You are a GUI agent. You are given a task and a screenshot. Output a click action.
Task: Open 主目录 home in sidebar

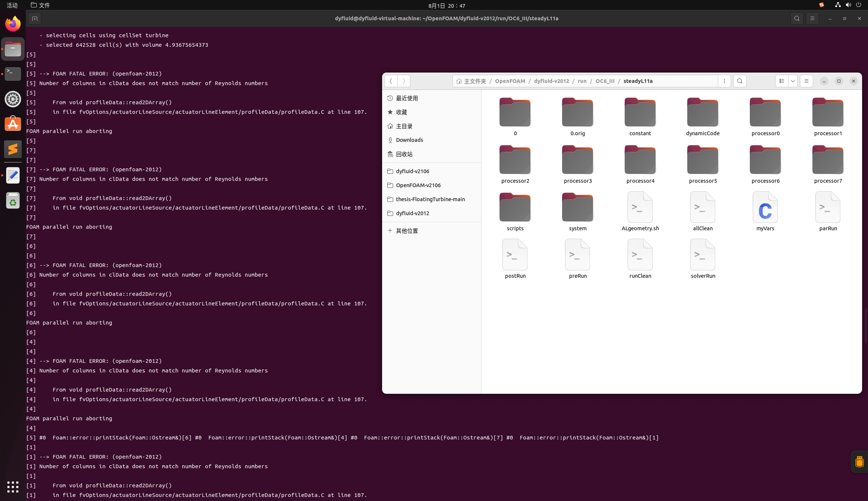[431, 126]
